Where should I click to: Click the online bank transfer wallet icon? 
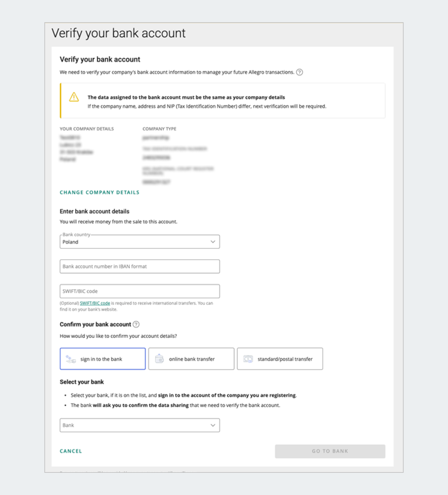click(x=159, y=359)
